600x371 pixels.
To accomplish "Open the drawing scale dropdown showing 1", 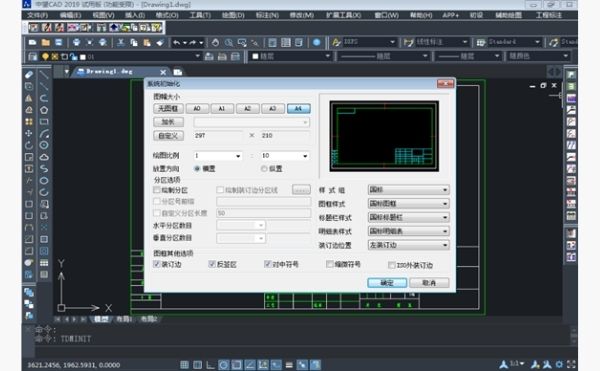I will [x=218, y=156].
